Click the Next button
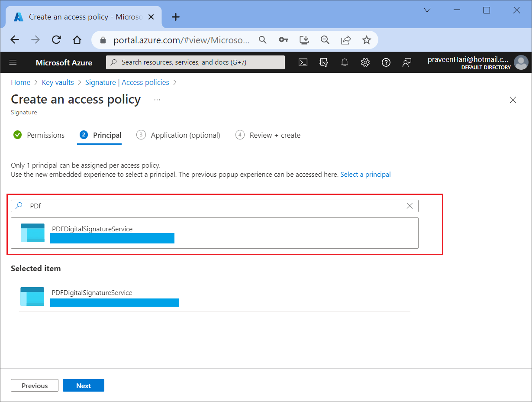 tap(84, 386)
